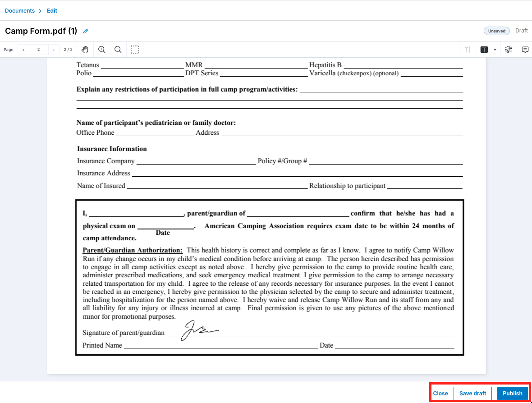Click the 'Name of Insured' label
This screenshot has width=532, height=403.
tap(101, 186)
